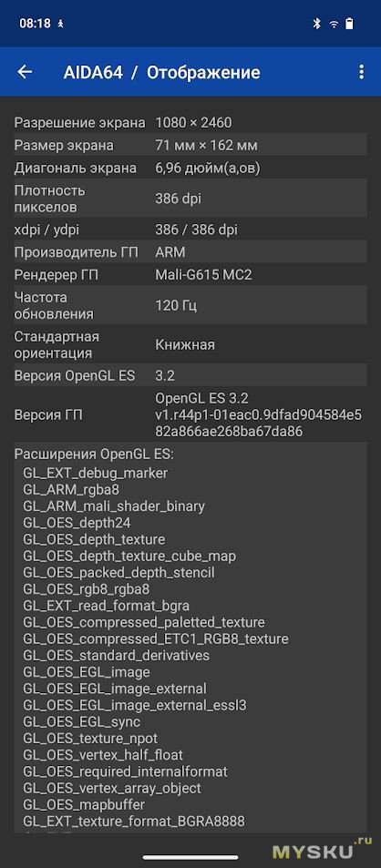
Task: Open the three-dot overflow menu
Action: 361,72
